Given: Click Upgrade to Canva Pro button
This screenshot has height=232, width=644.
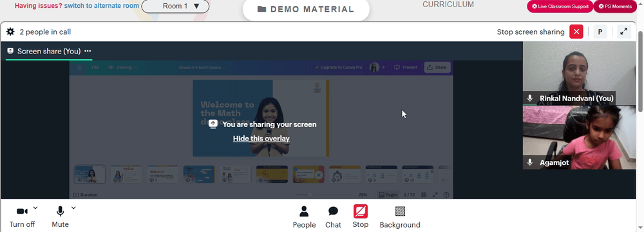Looking at the screenshot, I should click(339, 67).
